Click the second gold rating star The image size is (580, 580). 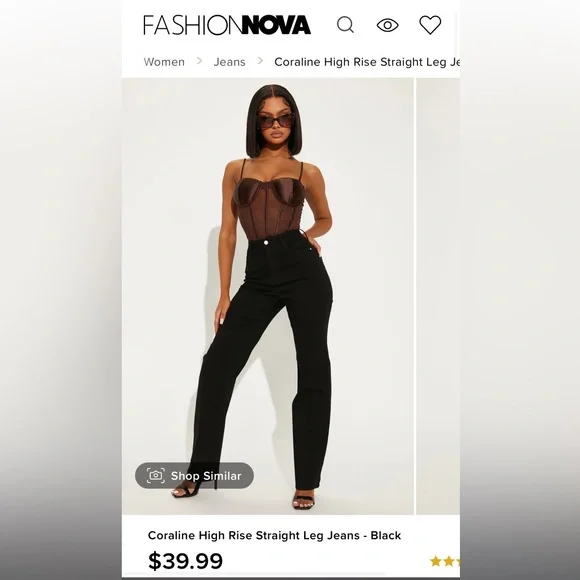(x=449, y=561)
